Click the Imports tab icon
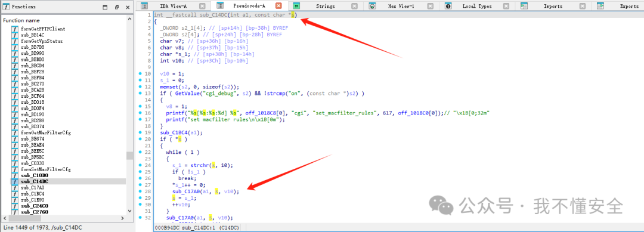The height and width of the screenshot is (232, 644). pyautogui.click(x=524, y=6)
